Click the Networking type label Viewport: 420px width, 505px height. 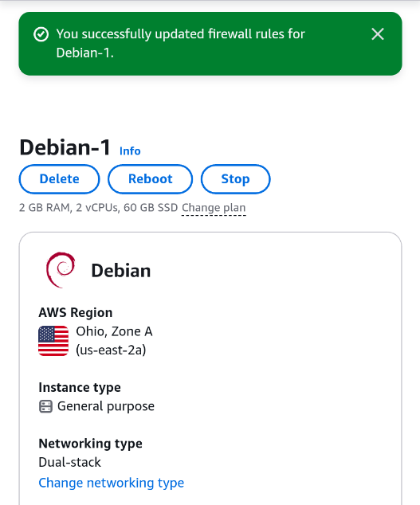tap(91, 444)
